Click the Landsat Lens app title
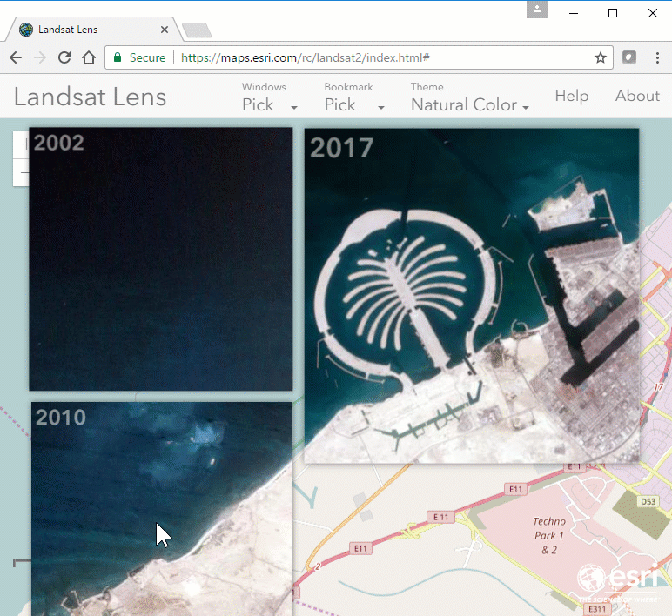 [90, 97]
